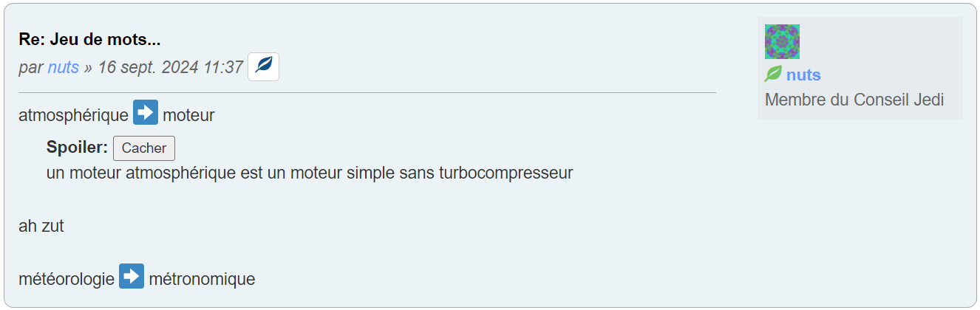Image resolution: width=980 pixels, height=310 pixels.
Task: Click the word "moteur" after the first arrow
Action: 188,116
